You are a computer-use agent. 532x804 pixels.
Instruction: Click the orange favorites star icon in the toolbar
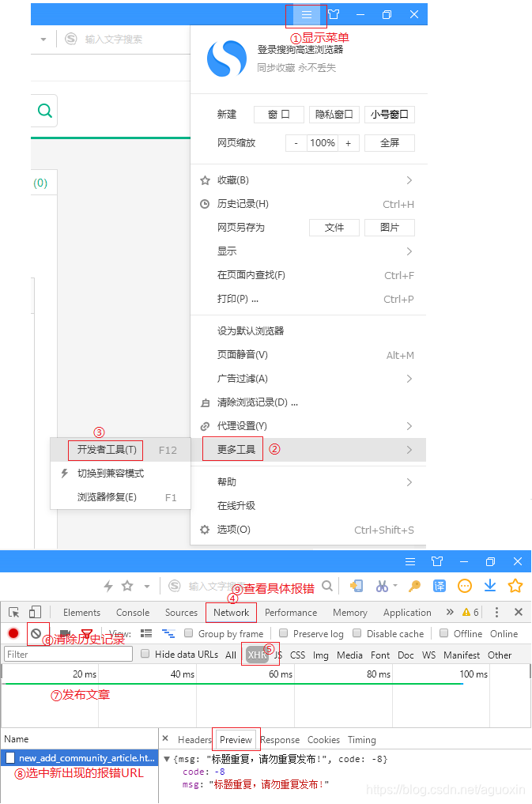(x=515, y=586)
